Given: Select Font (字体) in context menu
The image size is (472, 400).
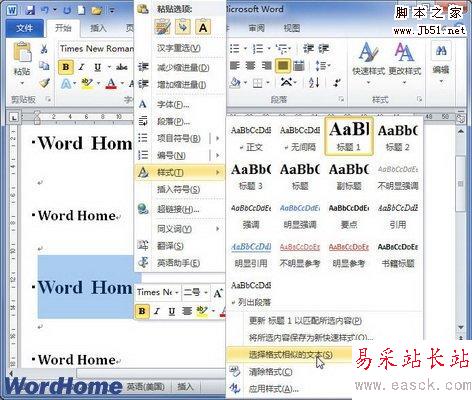Looking at the screenshot, I should (180, 105).
